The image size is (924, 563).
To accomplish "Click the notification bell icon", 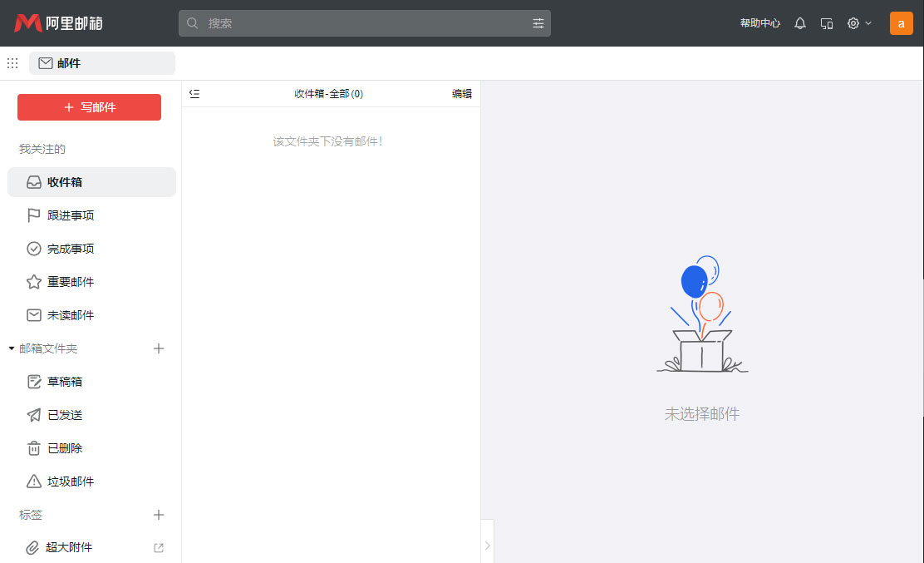I will (799, 22).
